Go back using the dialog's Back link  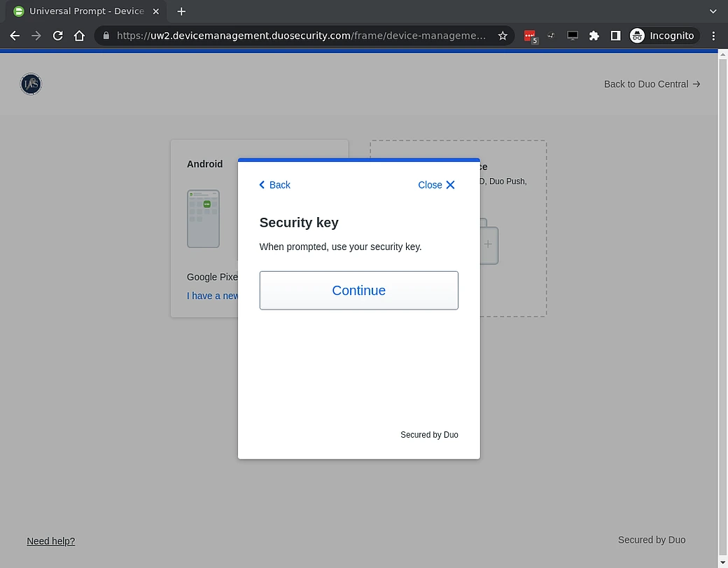[x=274, y=185]
